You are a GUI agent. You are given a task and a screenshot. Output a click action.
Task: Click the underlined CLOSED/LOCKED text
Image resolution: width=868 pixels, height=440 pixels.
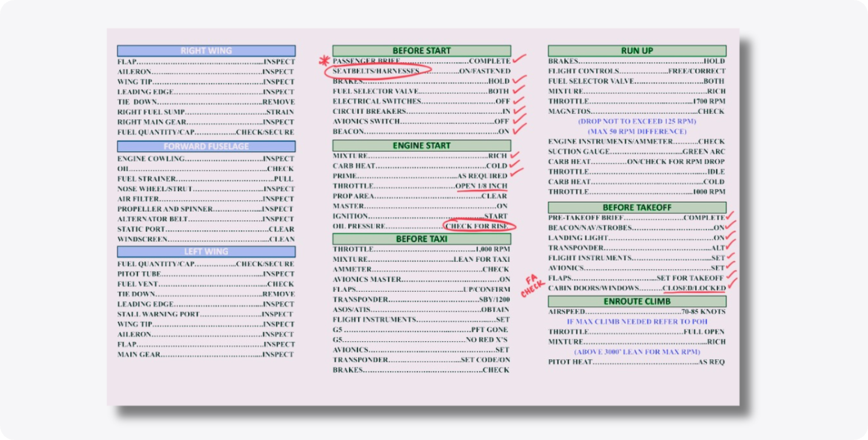coord(694,288)
